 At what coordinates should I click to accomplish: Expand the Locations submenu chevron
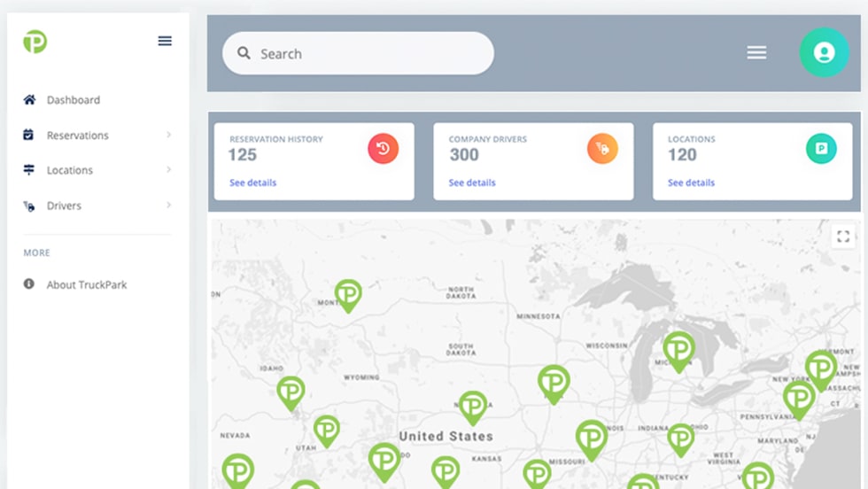168,170
